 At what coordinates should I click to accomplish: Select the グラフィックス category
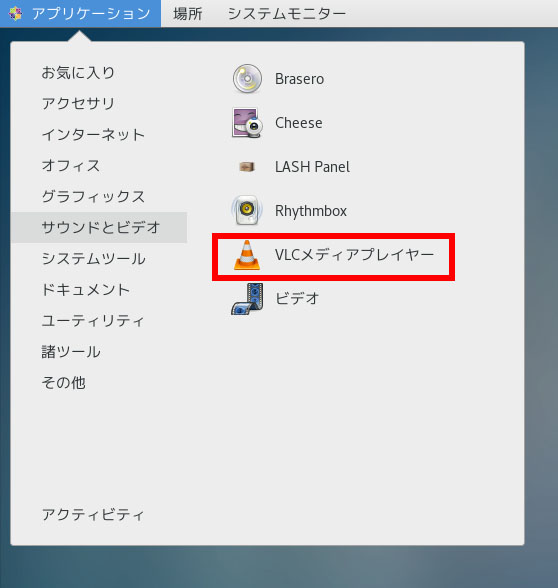[93, 196]
